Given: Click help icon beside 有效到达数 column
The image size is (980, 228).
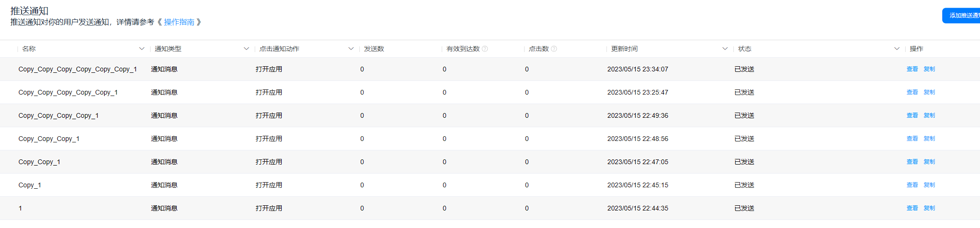Looking at the screenshot, I should [485, 49].
